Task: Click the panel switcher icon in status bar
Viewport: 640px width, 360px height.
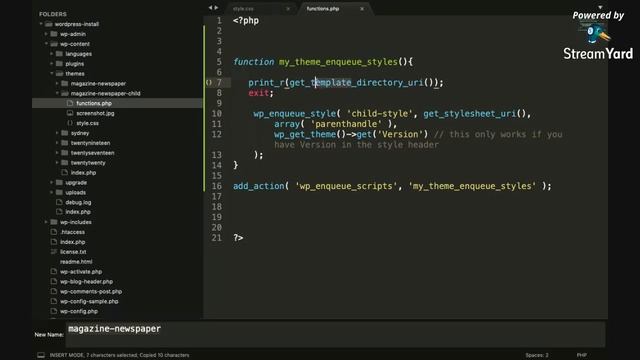Action: pos(41,355)
